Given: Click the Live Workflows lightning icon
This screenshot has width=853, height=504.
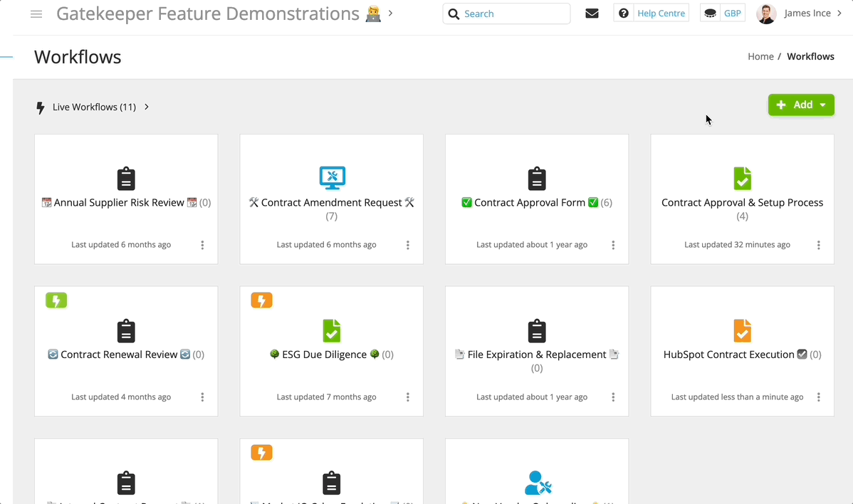Looking at the screenshot, I should tap(41, 107).
